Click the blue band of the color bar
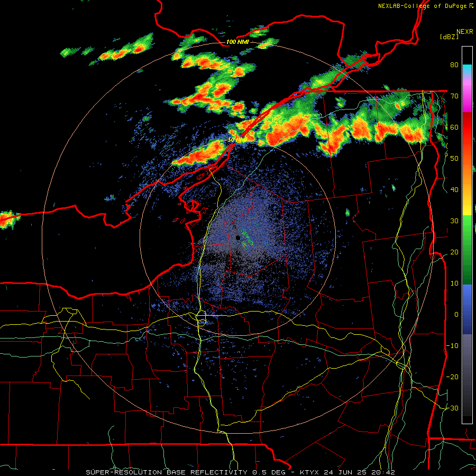476x476 pixels. 467,309
